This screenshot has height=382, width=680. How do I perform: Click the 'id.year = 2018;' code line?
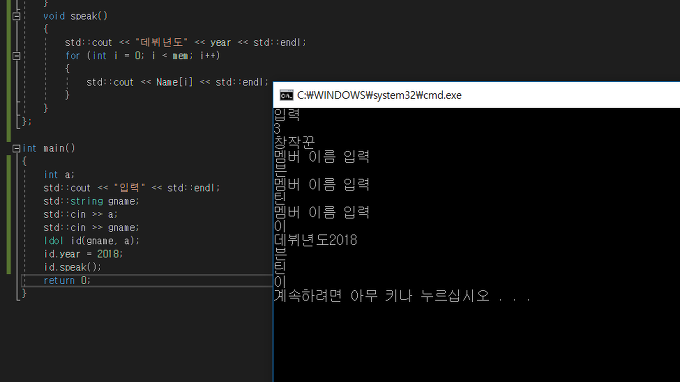(x=83, y=254)
